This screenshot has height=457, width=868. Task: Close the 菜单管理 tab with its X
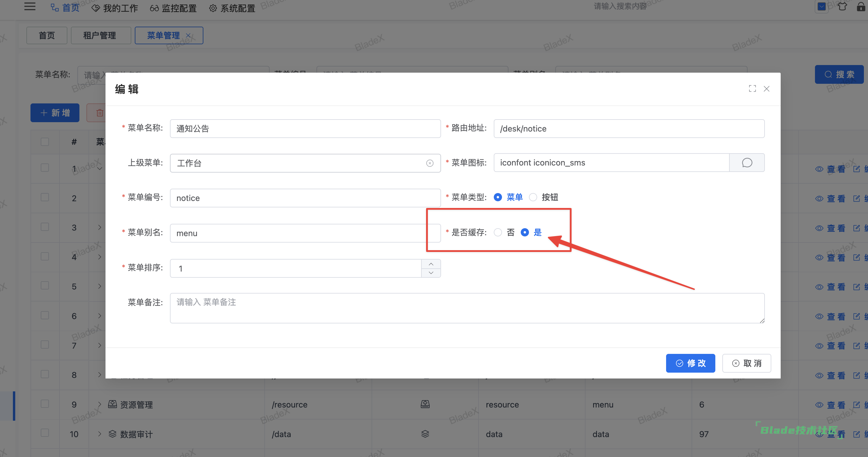point(188,36)
